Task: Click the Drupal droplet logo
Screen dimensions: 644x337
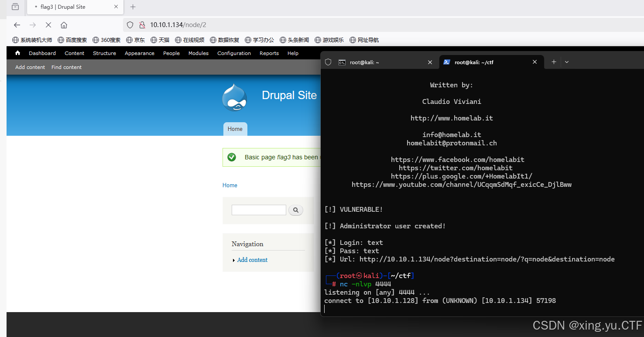Action: pyautogui.click(x=234, y=97)
